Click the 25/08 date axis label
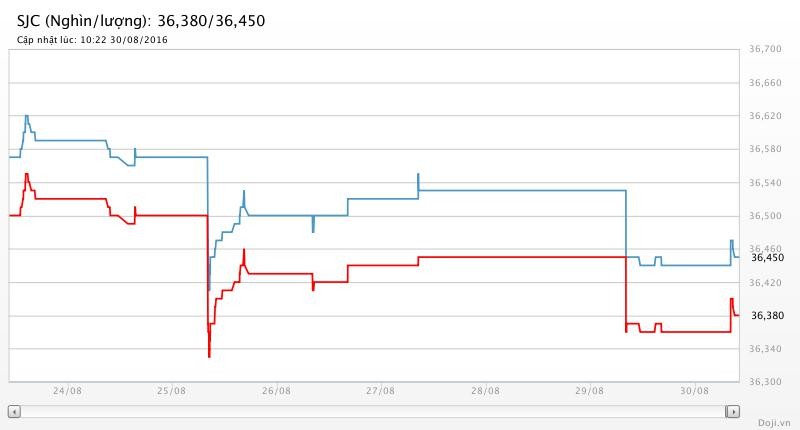 pos(171,391)
